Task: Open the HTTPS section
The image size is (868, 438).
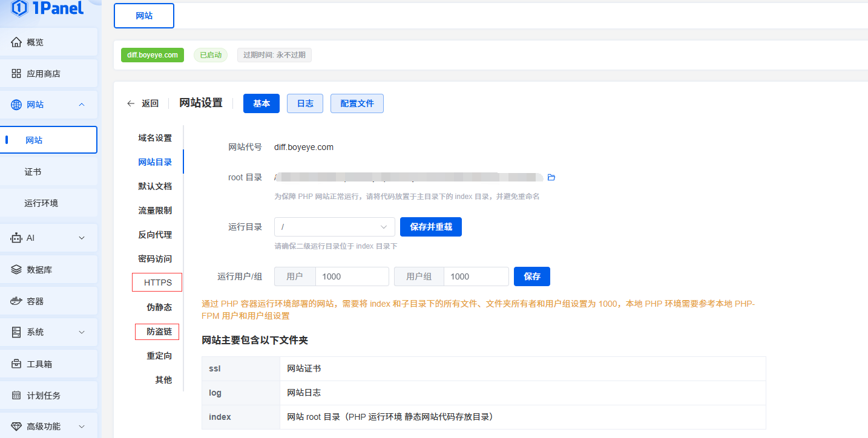Action: (x=157, y=283)
